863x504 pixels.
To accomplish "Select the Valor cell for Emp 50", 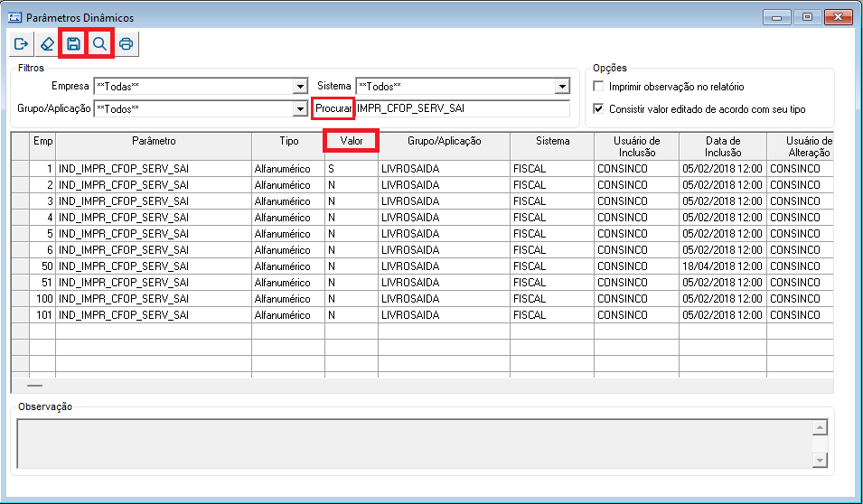I will [352, 266].
